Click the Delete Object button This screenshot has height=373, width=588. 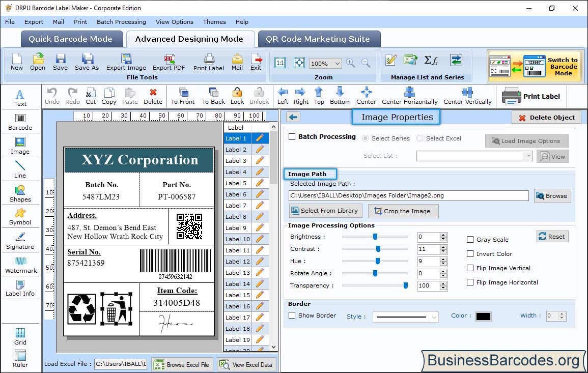(546, 118)
